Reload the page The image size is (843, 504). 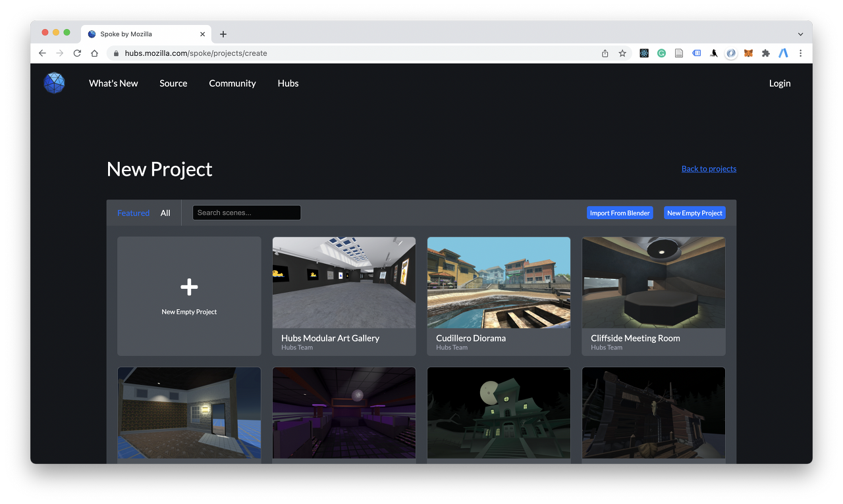[x=77, y=53]
